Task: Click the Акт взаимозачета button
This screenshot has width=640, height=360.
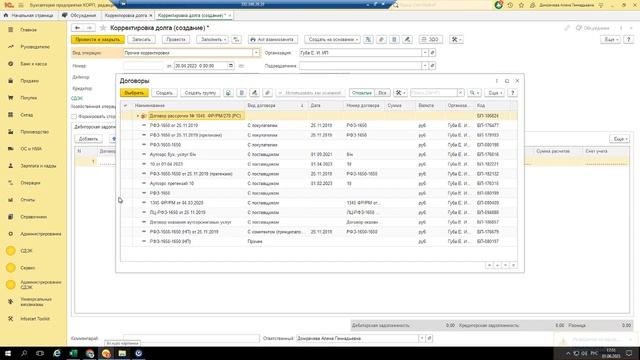Action: click(273, 40)
